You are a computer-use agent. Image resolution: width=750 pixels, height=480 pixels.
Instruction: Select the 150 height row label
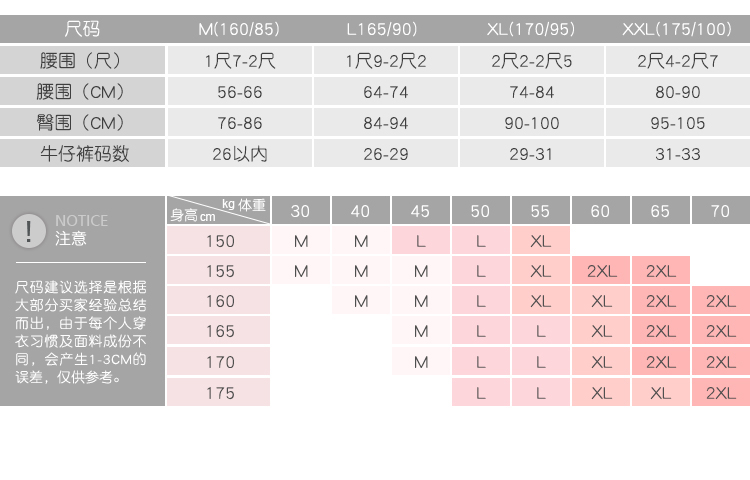click(x=220, y=241)
